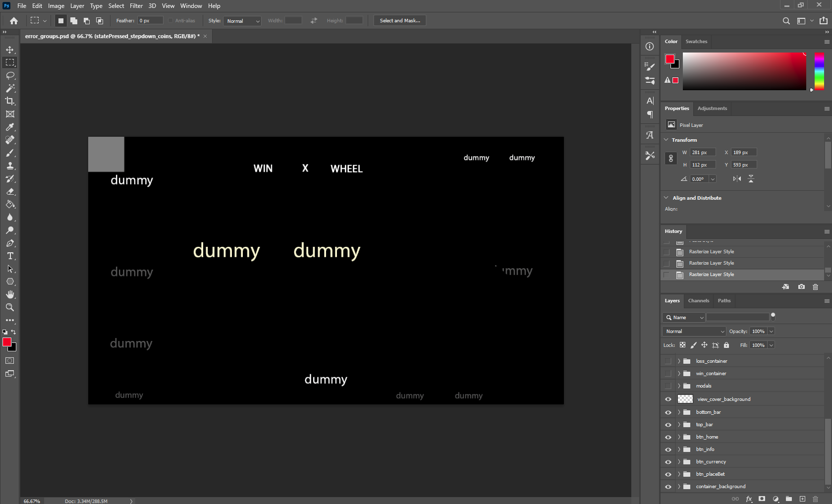Click the hue spectrum slider strip
The image size is (832, 504).
click(819, 71)
